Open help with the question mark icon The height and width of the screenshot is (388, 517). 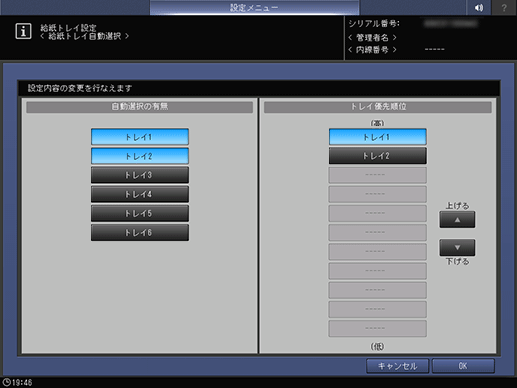click(x=504, y=7)
